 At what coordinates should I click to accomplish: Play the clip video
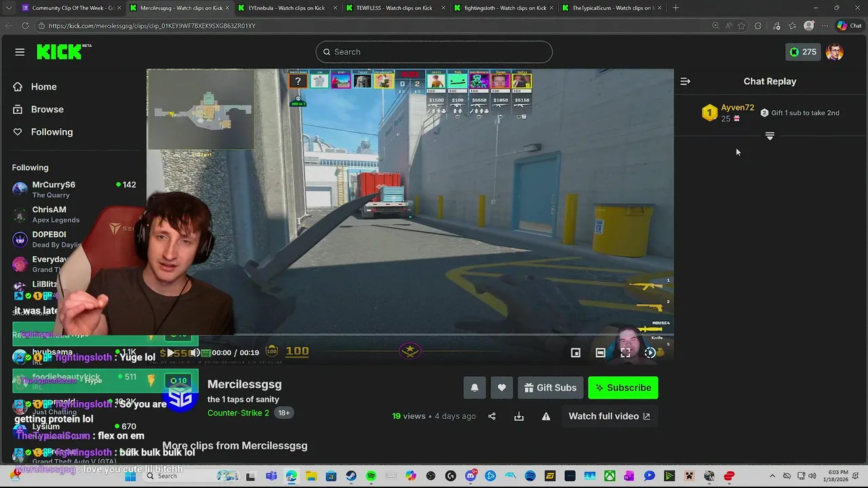coord(170,352)
